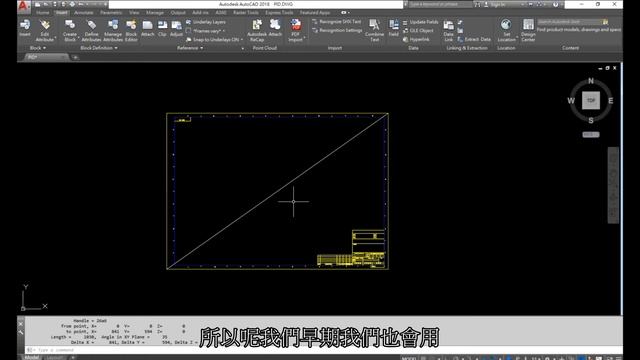Click the Field tool
Screen dimensions: 640x360
(393, 28)
